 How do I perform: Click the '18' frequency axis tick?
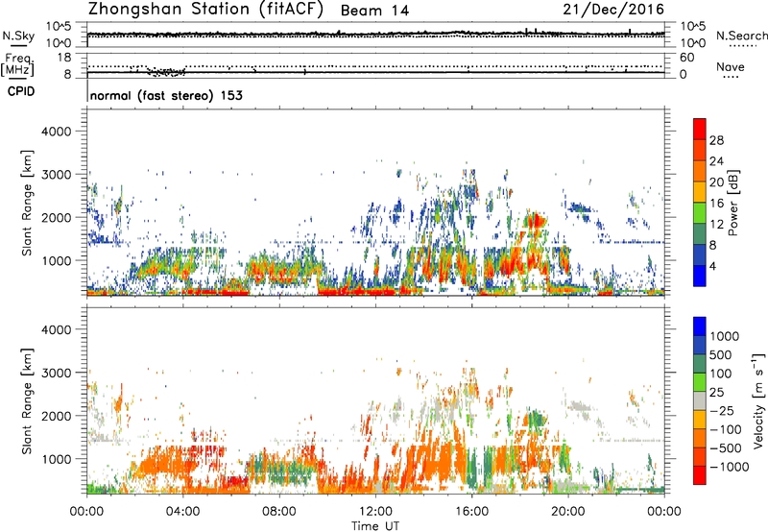pyautogui.click(x=64, y=58)
